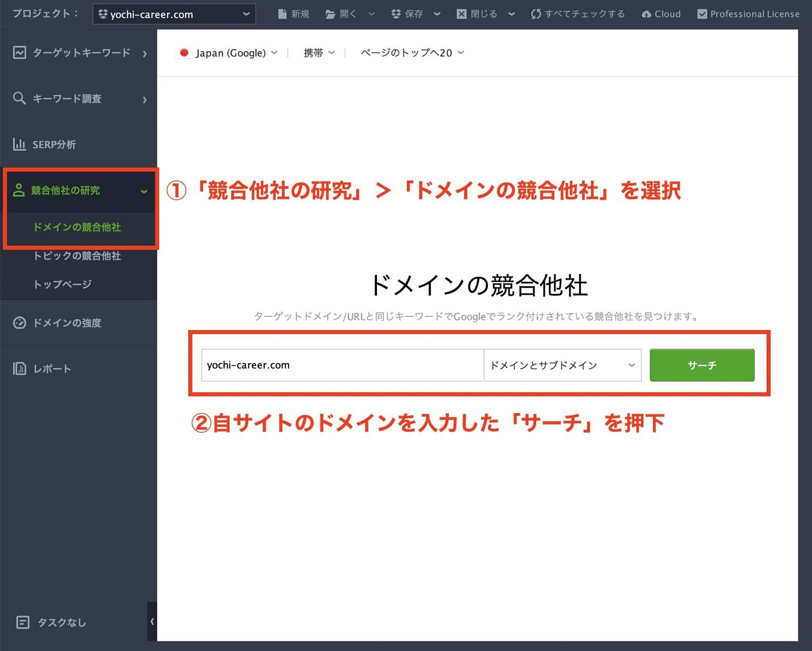Image resolution: width=812 pixels, height=651 pixels.
Task: Open ドメインの強度 section
Action: (x=79, y=323)
